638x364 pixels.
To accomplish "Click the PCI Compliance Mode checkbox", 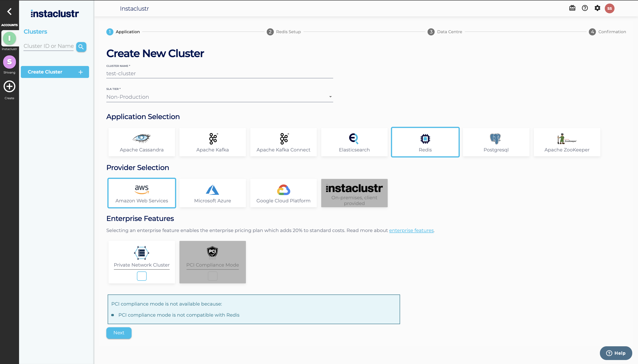I will (x=212, y=276).
